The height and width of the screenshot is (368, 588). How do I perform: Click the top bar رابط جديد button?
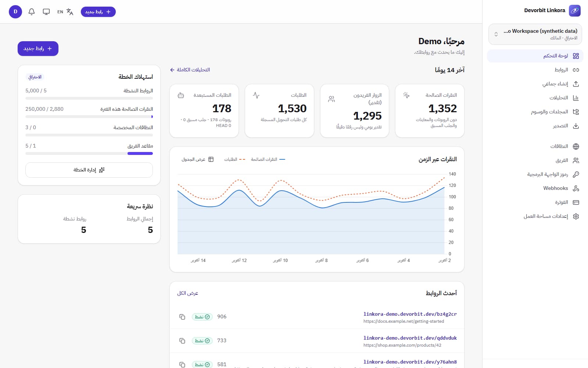pos(98,12)
